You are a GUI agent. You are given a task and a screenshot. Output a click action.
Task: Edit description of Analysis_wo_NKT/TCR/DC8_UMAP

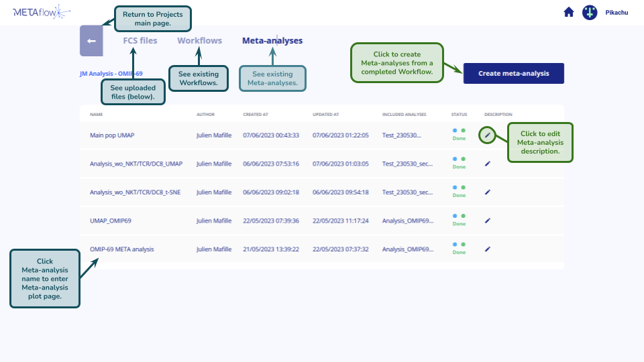(488, 164)
